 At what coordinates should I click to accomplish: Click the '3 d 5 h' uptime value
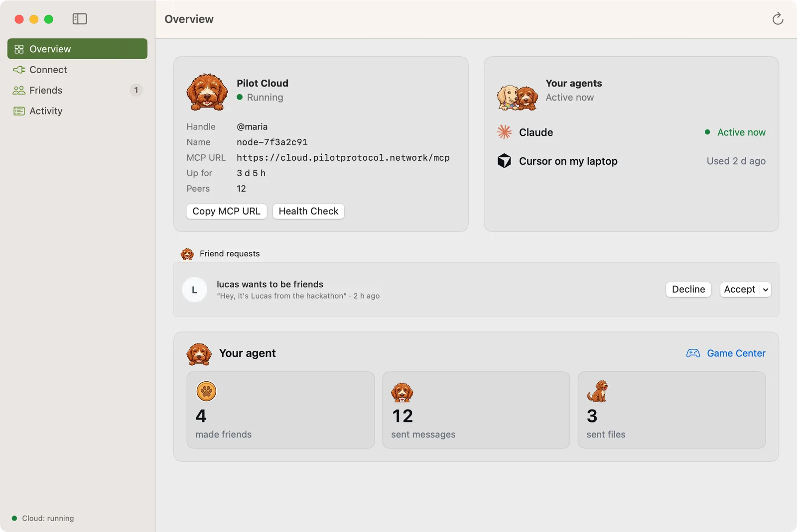click(251, 173)
